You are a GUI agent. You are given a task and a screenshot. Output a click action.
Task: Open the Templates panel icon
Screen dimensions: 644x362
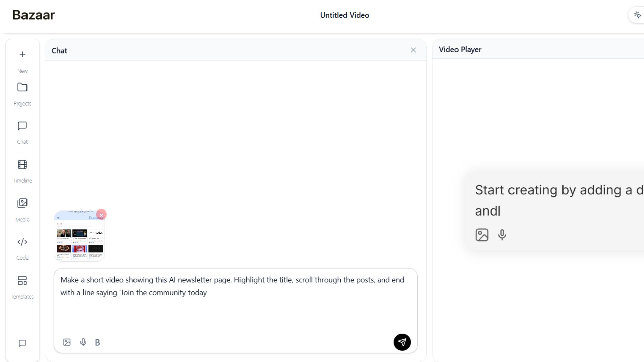click(x=22, y=281)
